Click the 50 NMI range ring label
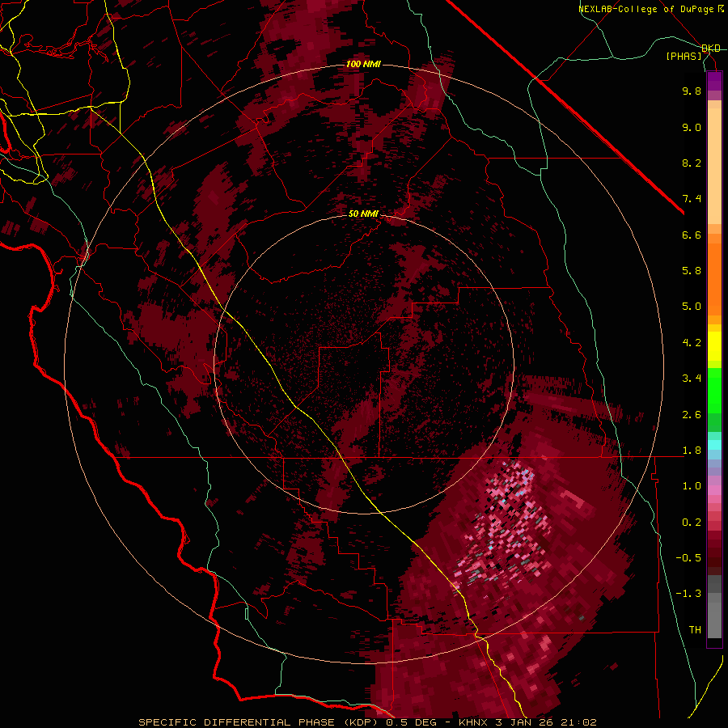728x728 pixels. click(x=363, y=214)
